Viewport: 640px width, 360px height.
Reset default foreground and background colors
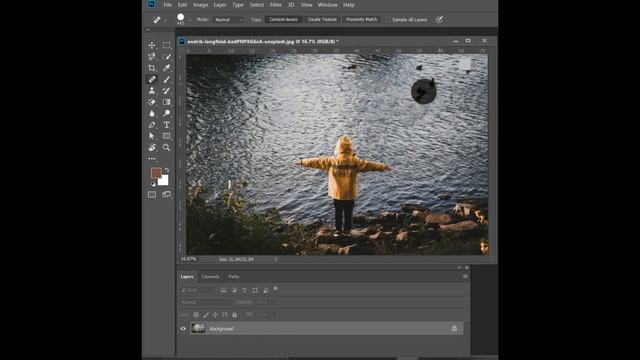click(153, 184)
